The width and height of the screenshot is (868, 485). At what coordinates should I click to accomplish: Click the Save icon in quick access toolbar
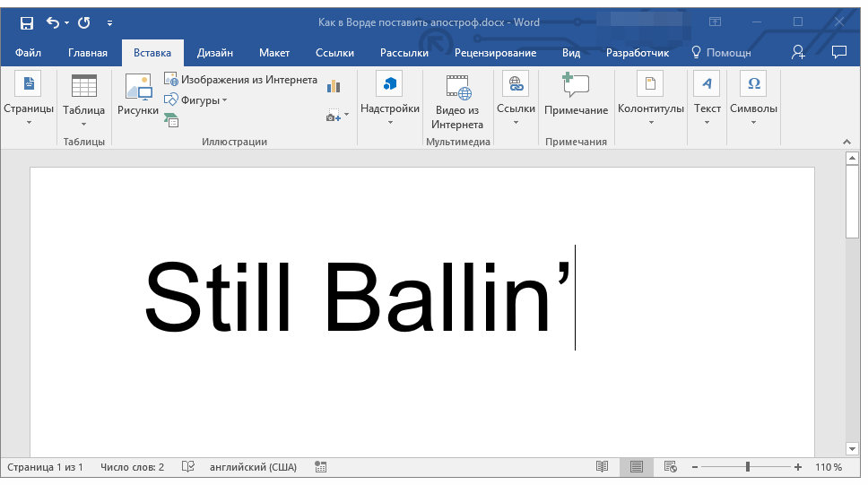click(27, 22)
